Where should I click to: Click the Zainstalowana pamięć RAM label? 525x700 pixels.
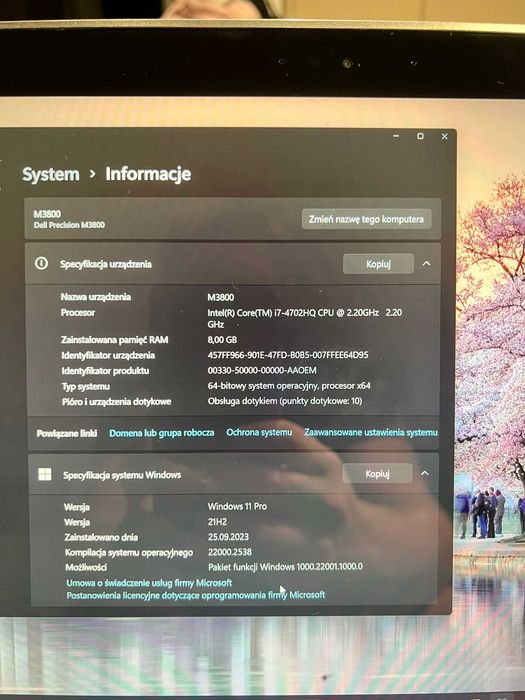pos(114,340)
